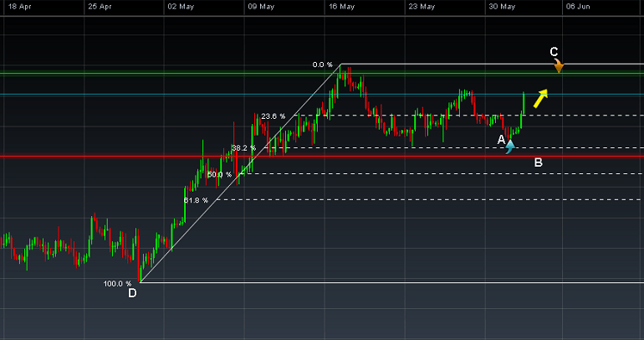Select the green horizontal resistance line

[322, 74]
